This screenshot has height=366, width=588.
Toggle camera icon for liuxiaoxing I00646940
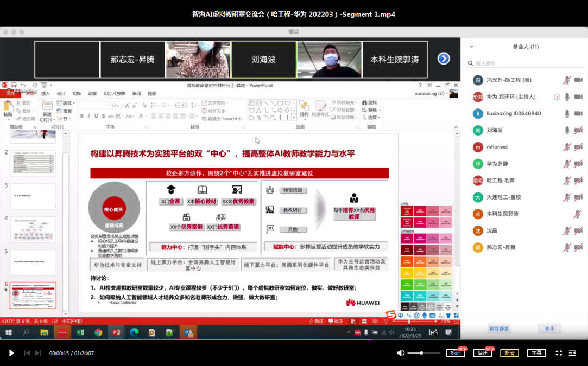pos(578,113)
